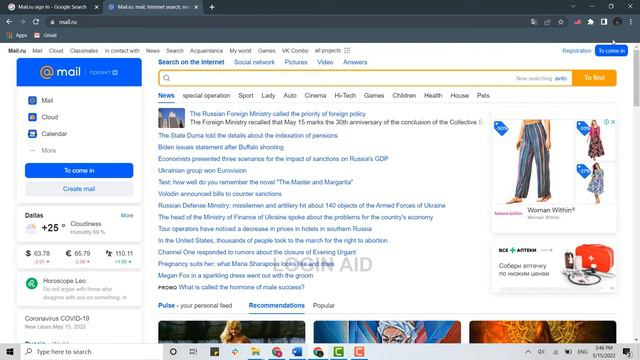Screen dimensions: 640x360
Task: Click the browser back arrow
Action: (9, 22)
